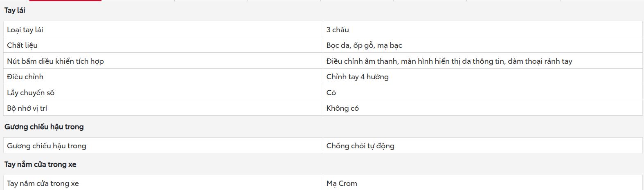Click the 'Tay lái' section heading
This screenshot has width=644, height=190.
(x=15, y=11)
